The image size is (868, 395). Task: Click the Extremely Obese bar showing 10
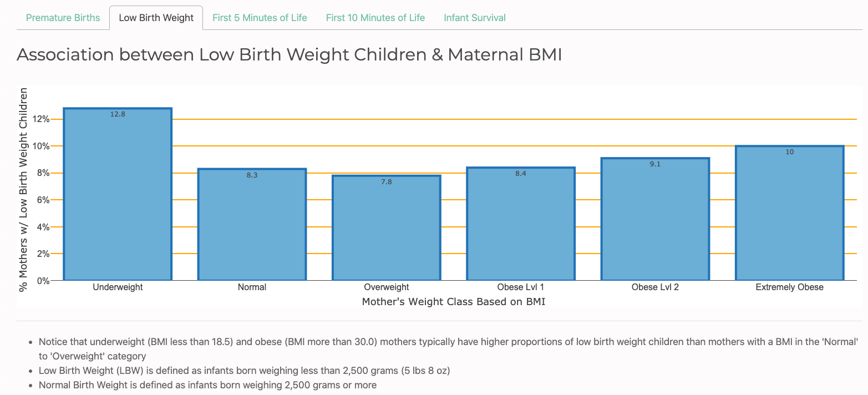tap(789, 214)
